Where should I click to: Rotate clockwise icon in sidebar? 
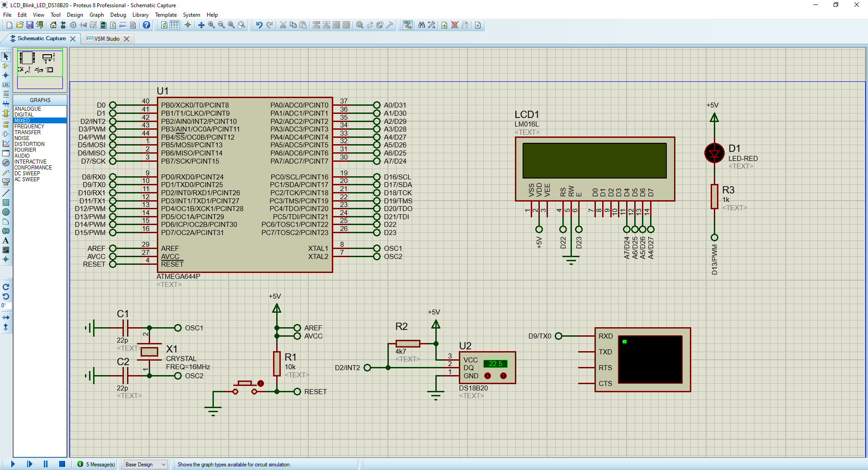pyautogui.click(x=6, y=287)
